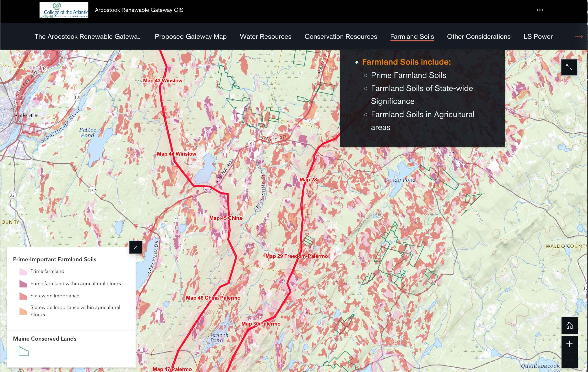
Task: Click the Sebasticook River label
Action: pyautogui.click(x=60, y=125)
